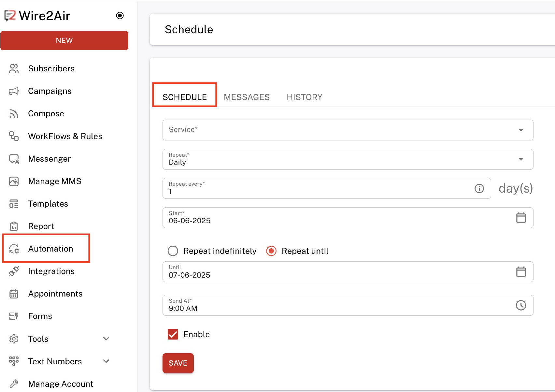Uncheck the Enable checkbox
This screenshot has width=555, height=392.
[x=173, y=334]
